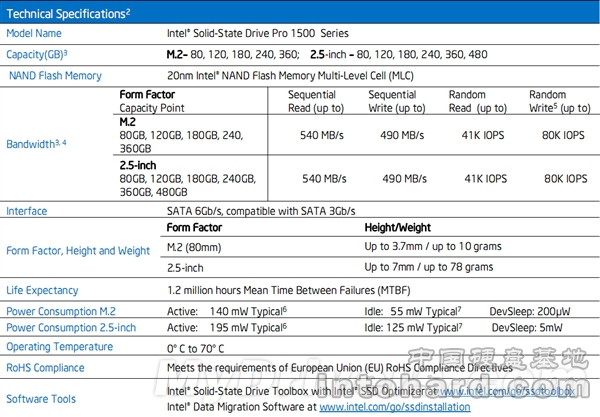Click DevSleep: 200µW value
Screen dimensions: 600x417
coord(530,311)
